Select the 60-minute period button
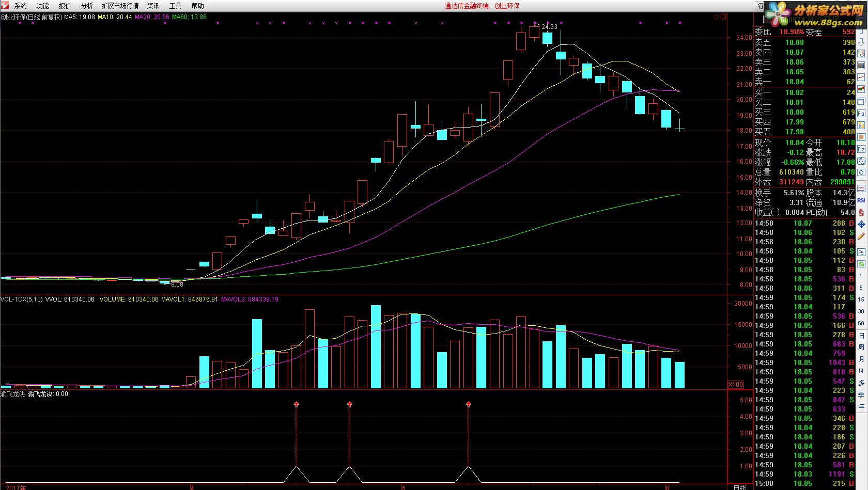 [x=861, y=324]
